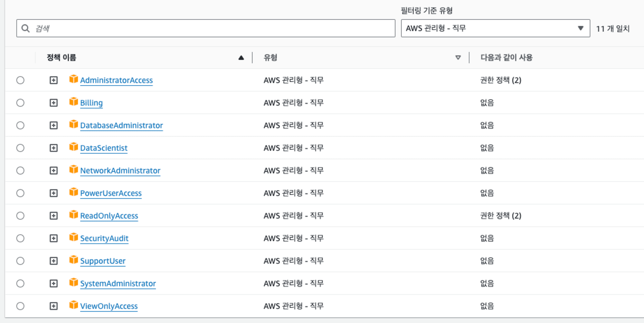This screenshot has height=323, width=644.
Task: Open the SupportUser policy link
Action: (x=103, y=261)
